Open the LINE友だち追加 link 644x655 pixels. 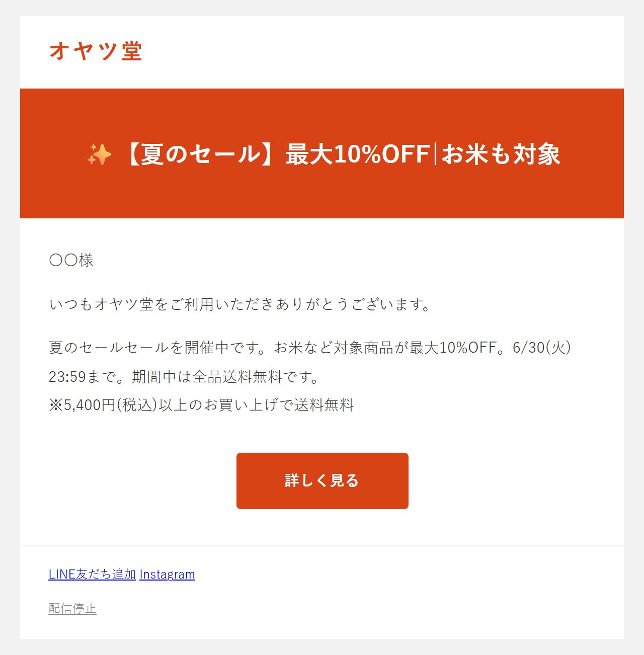tap(92, 574)
